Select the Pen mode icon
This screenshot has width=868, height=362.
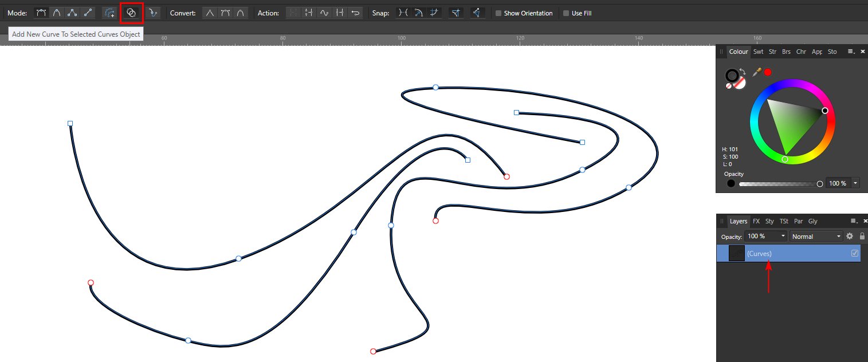pos(41,13)
